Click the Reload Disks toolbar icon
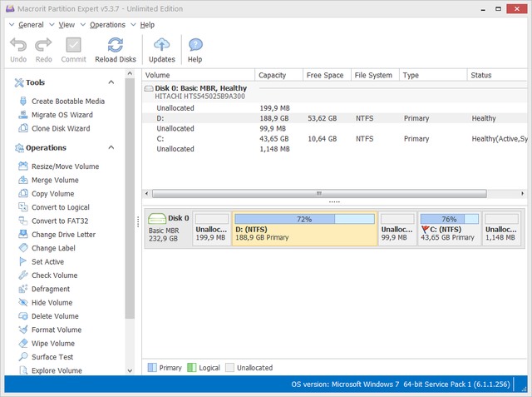The height and width of the screenshot is (397, 532). [116, 49]
